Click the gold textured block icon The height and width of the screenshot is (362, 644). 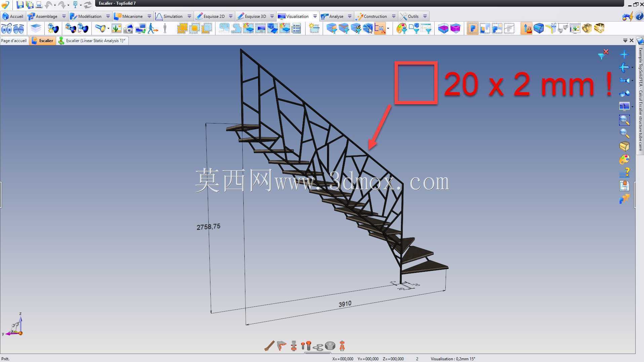pyautogui.click(x=599, y=29)
